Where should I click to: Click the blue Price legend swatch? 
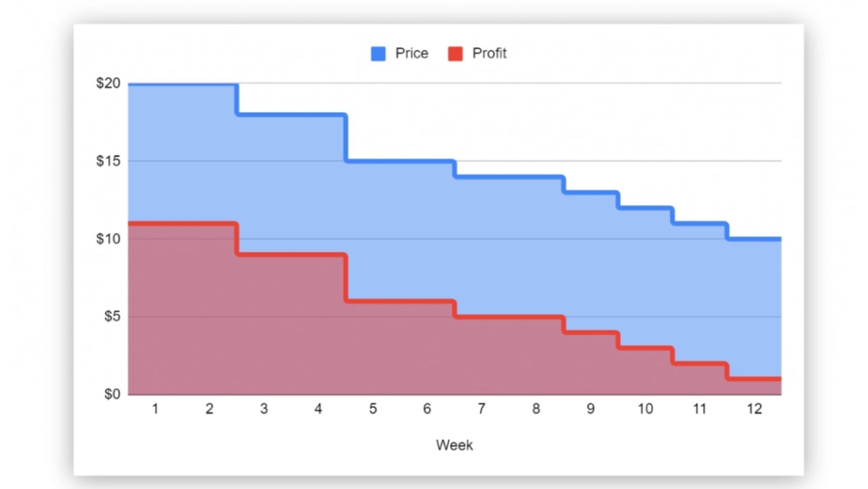coord(378,53)
